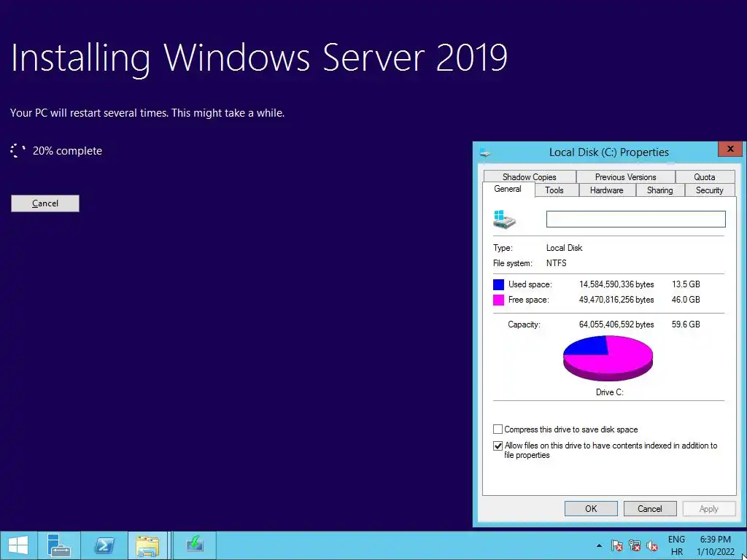This screenshot has height=560, width=747.
Task: Click the Drive C pie chart
Action: tap(608, 358)
